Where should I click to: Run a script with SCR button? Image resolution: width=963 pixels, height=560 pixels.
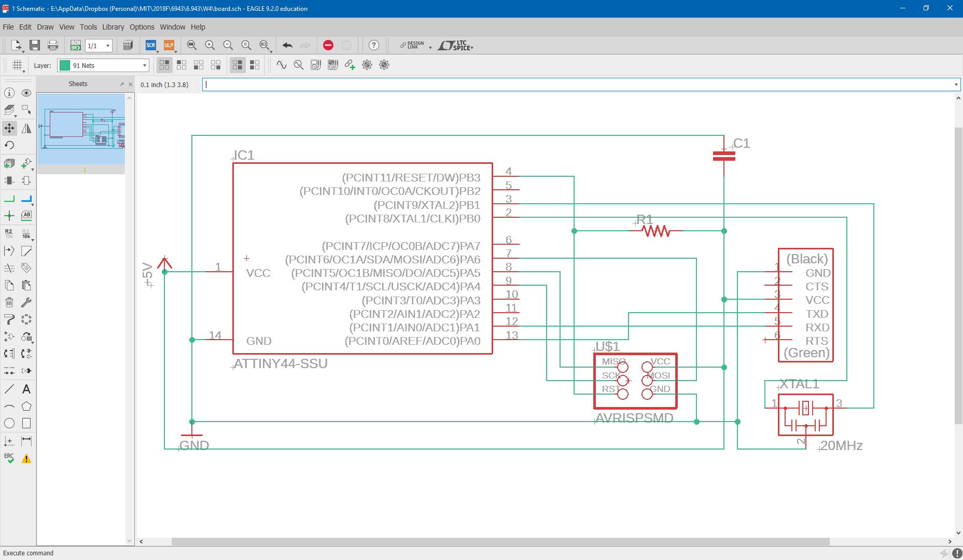coord(151,46)
